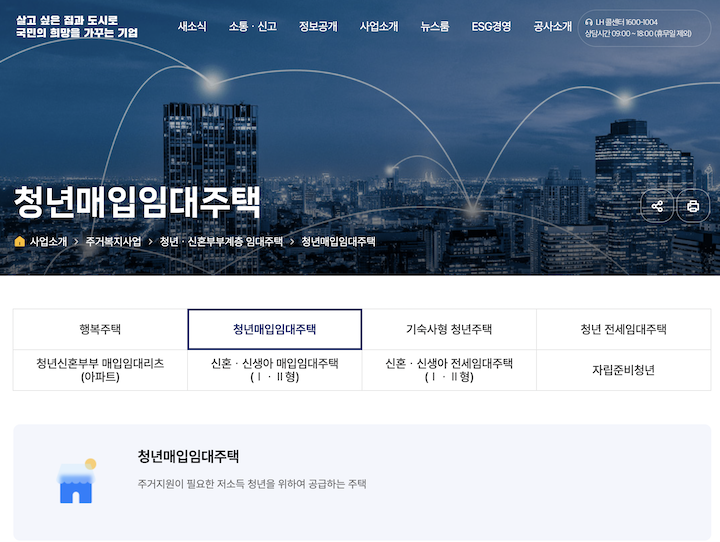Screen dimensions: 720x542
Task: Select the 청년 전세임대주택 tab
Action: 624,329
